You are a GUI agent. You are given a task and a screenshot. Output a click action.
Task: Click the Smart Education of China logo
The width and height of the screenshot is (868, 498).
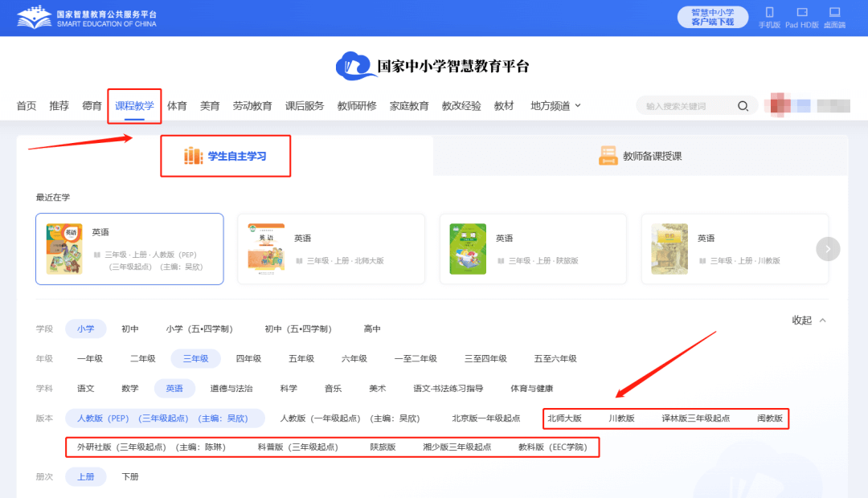(87, 18)
